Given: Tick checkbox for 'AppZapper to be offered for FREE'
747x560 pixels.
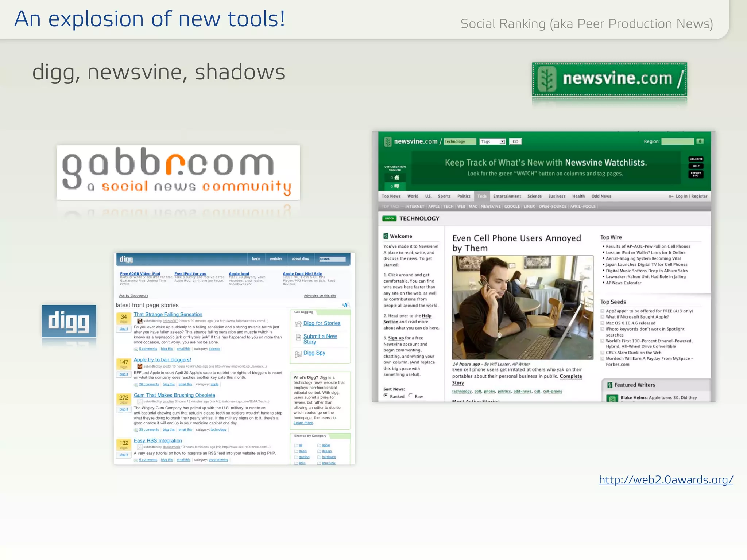Looking at the screenshot, I should (x=603, y=311).
